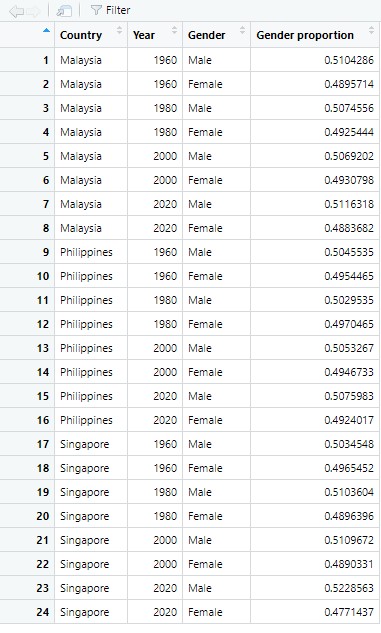
Task: Click the 0.5228563 proportion cell
Action: [x=349, y=588]
